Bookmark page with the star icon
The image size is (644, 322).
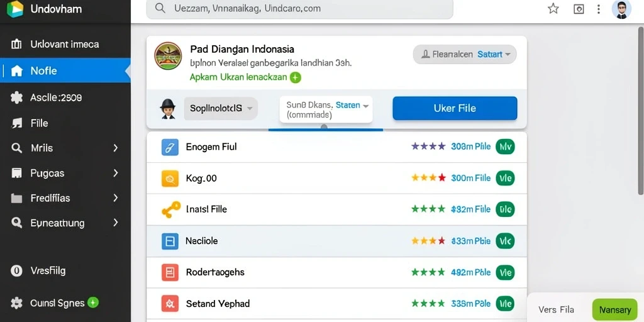coord(553,9)
